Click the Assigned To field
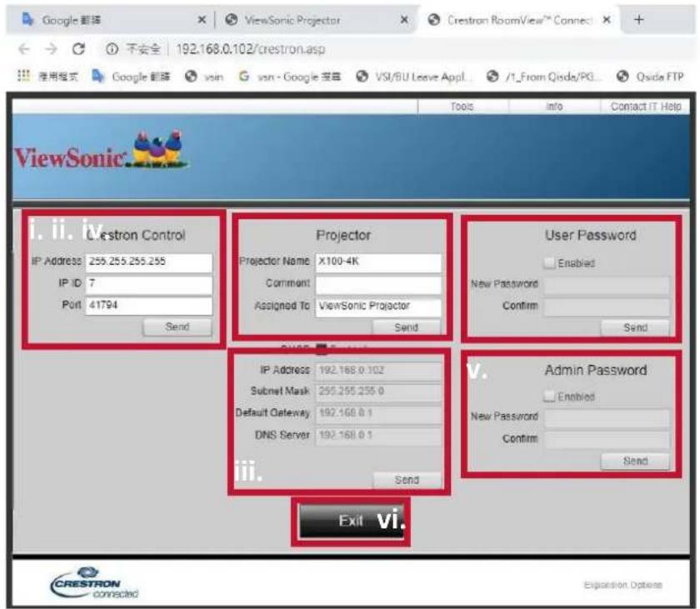 [x=378, y=307]
